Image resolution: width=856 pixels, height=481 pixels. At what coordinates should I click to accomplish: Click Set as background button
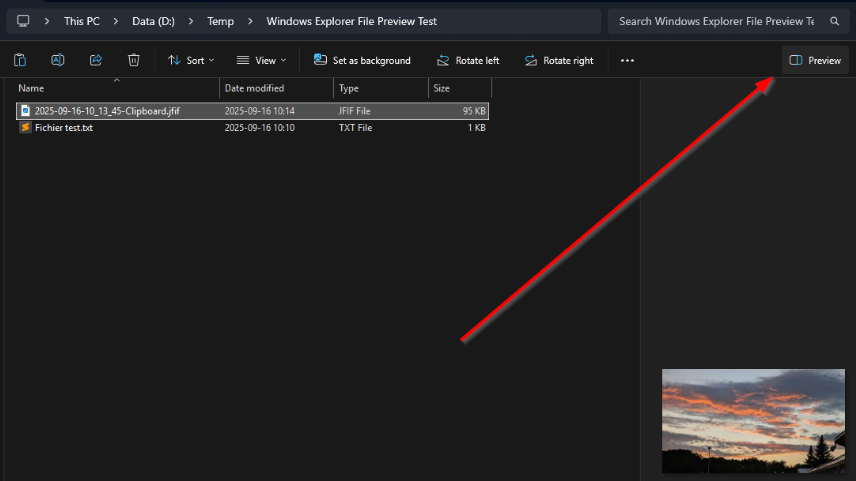(362, 60)
